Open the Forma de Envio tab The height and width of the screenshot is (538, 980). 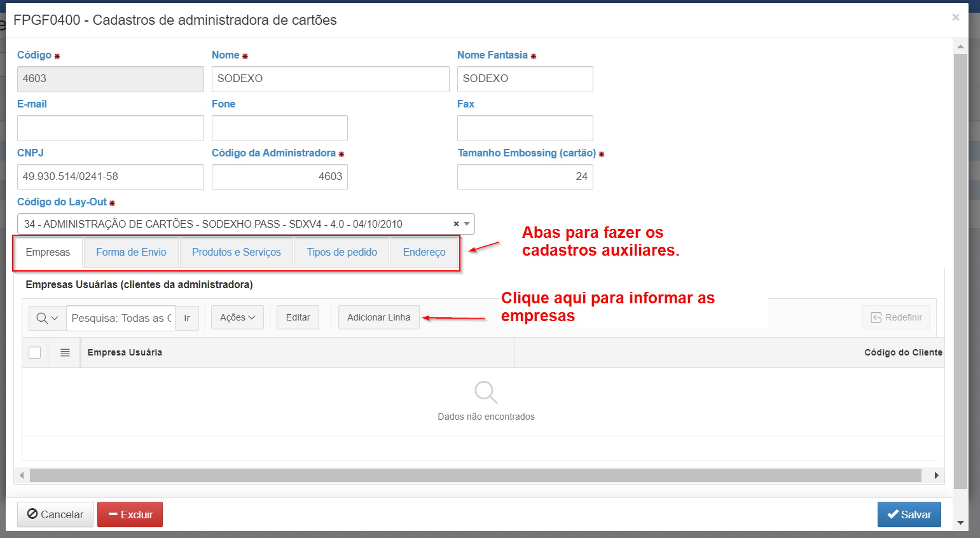click(x=131, y=252)
